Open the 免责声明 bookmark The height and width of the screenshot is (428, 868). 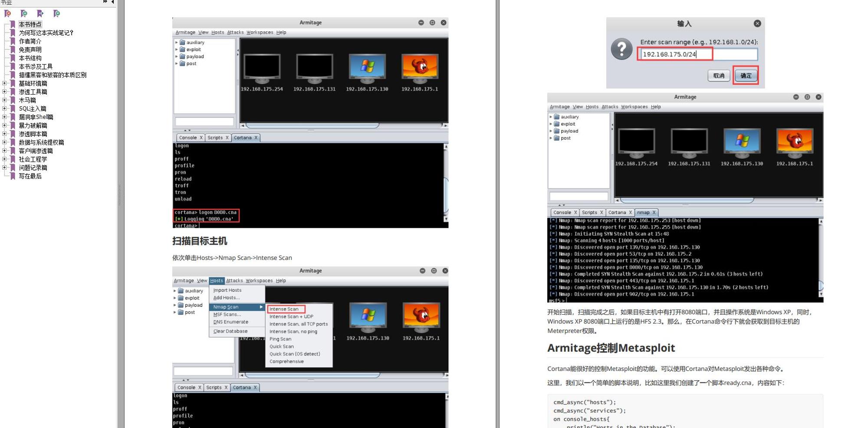[30, 49]
